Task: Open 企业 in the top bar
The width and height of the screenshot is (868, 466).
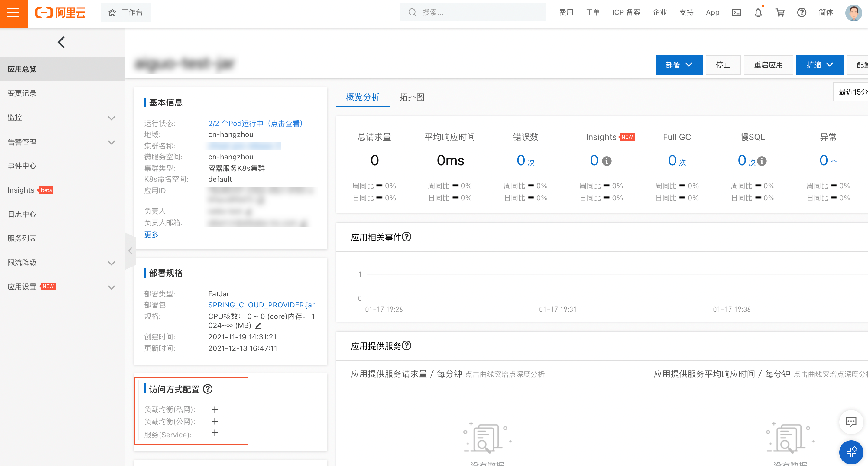Action: click(x=659, y=12)
